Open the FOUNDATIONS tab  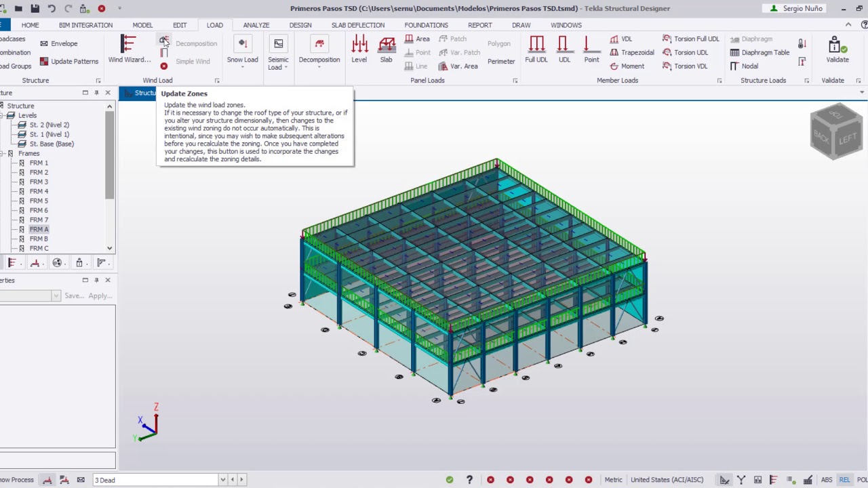pyautogui.click(x=426, y=25)
